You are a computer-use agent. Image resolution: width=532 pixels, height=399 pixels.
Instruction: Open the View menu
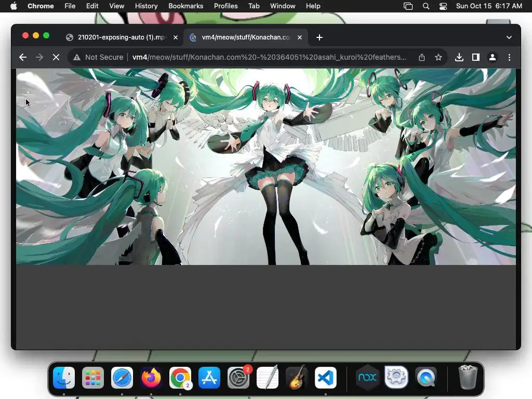[116, 6]
